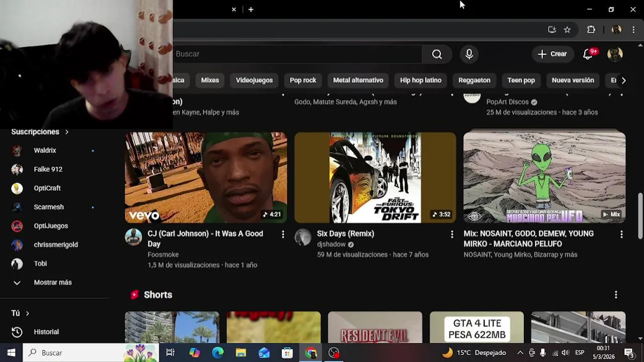
Task: Open the Windows notification center
Action: (629, 353)
